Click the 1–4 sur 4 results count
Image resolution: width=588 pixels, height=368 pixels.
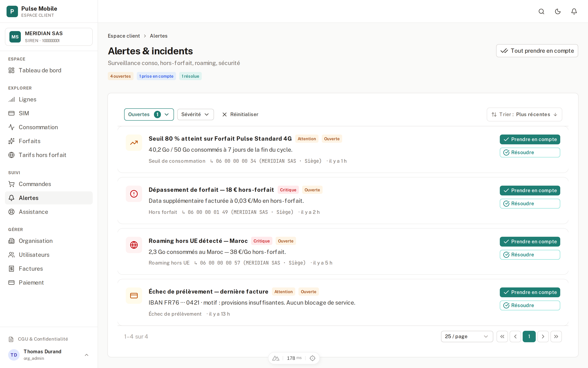tap(136, 336)
